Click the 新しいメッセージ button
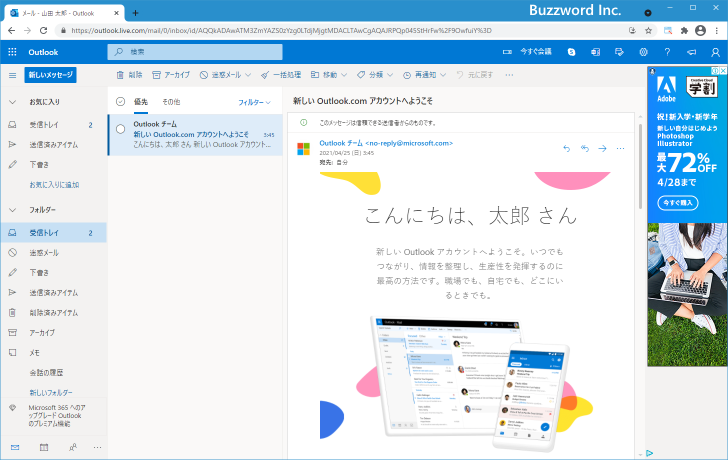 click(51, 75)
